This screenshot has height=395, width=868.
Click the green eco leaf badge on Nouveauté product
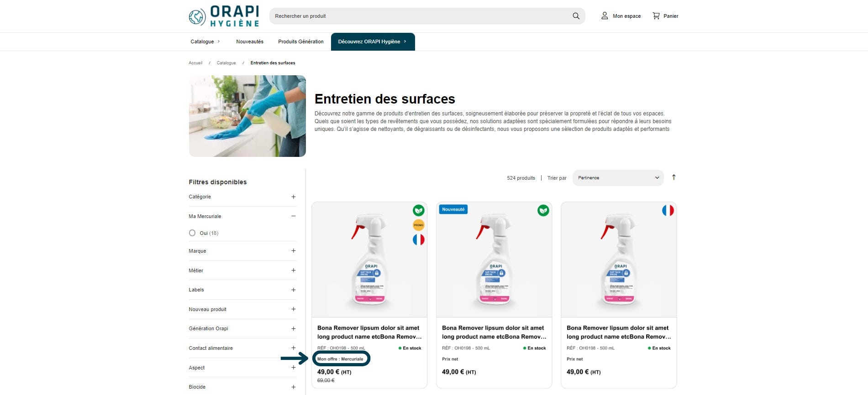(543, 210)
